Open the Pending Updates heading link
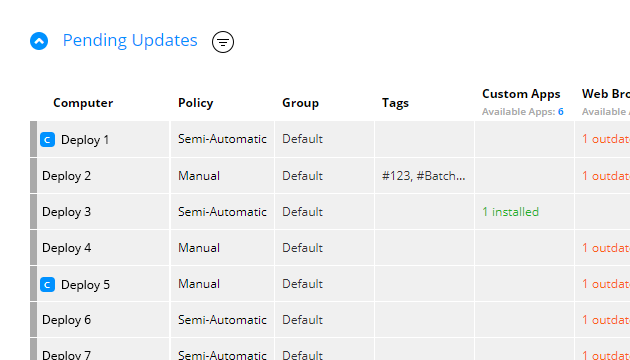The width and height of the screenshot is (630, 360). click(x=130, y=40)
